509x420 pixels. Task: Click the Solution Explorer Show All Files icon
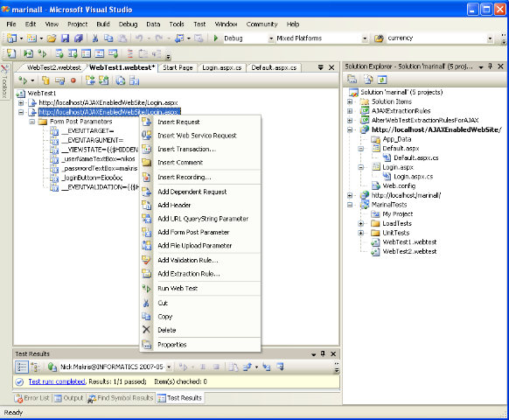click(368, 80)
